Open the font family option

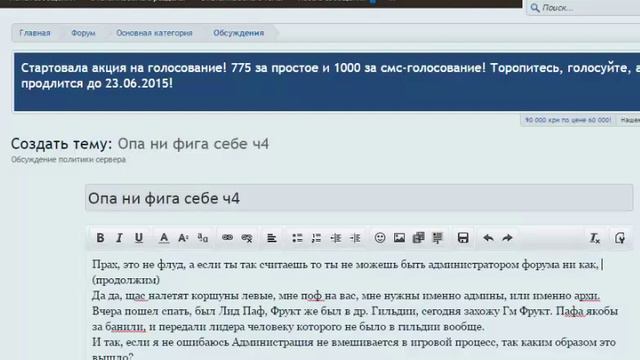point(202,238)
